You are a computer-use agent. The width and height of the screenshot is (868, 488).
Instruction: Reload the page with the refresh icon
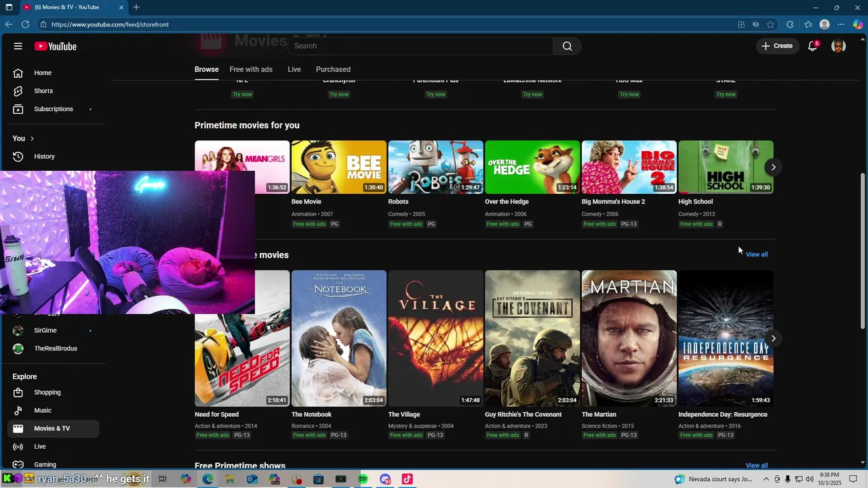pyautogui.click(x=25, y=24)
